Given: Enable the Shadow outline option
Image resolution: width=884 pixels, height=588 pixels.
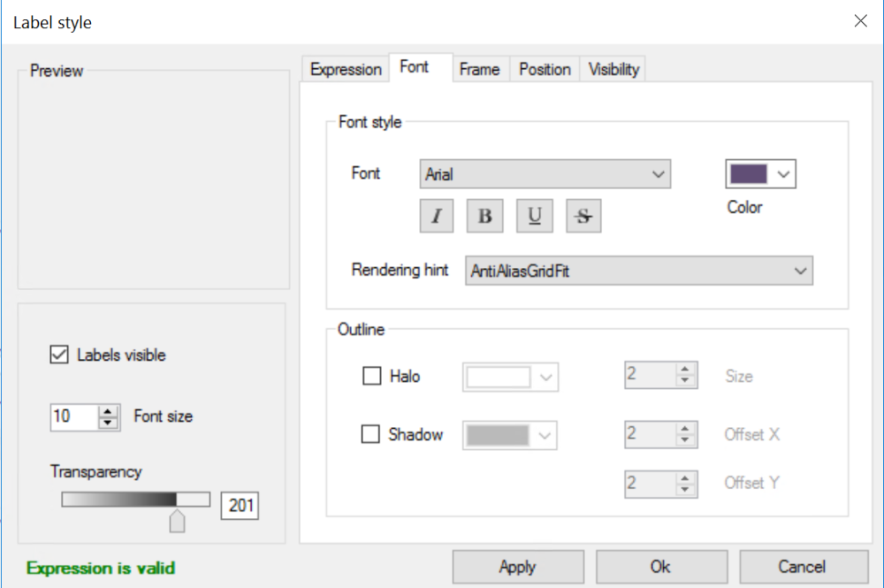Looking at the screenshot, I should pyautogui.click(x=370, y=433).
